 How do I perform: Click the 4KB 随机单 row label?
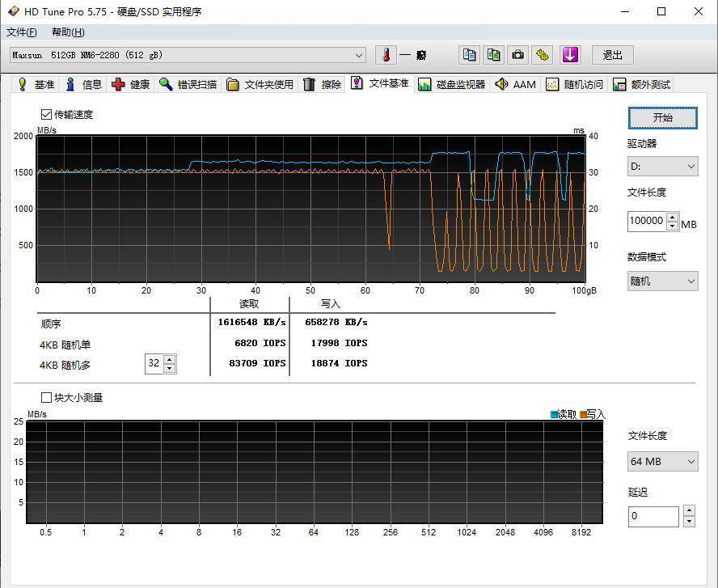point(65,345)
